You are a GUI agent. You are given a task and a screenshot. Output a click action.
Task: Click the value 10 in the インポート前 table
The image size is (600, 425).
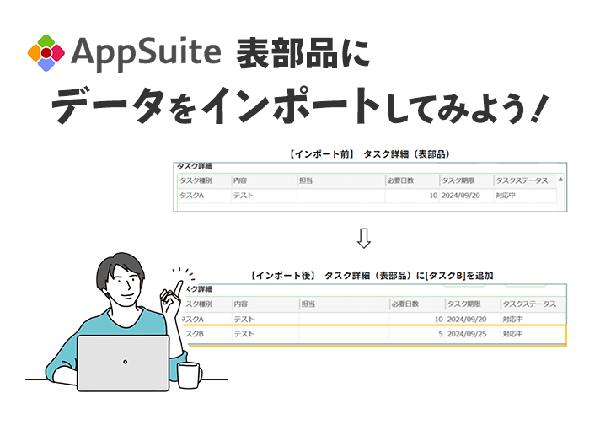tap(433, 195)
